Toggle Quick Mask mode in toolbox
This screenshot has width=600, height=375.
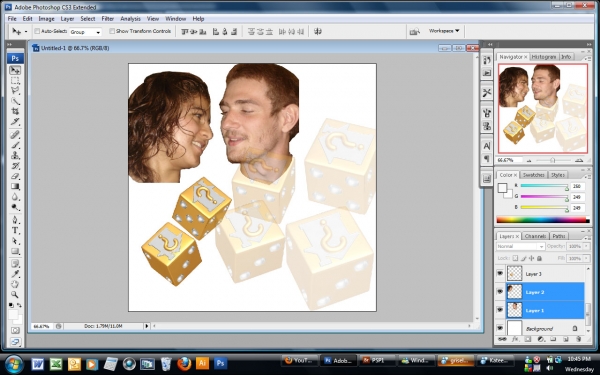click(x=15, y=330)
